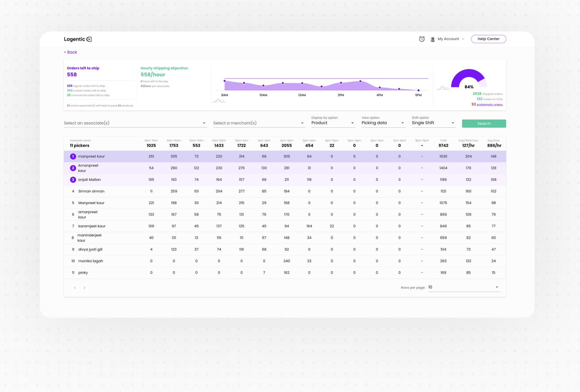Click rank 3 badge for anjali Mallan
The height and width of the screenshot is (392, 580).
pos(73,180)
